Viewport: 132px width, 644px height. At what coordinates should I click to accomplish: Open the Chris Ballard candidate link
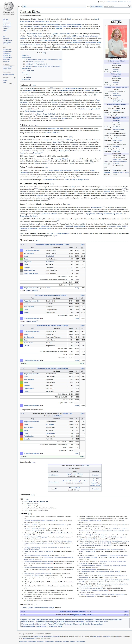(50, 256)
